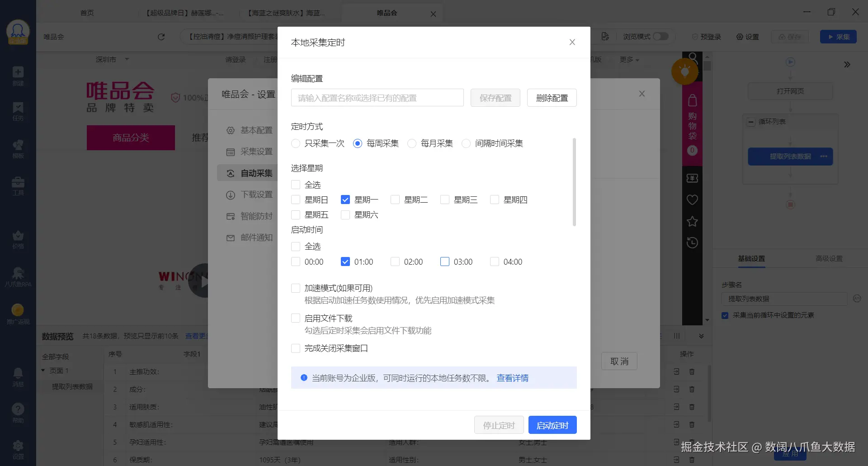The height and width of the screenshot is (466, 868).
Task: Select the 只采集一次 radio option
Action: point(296,143)
